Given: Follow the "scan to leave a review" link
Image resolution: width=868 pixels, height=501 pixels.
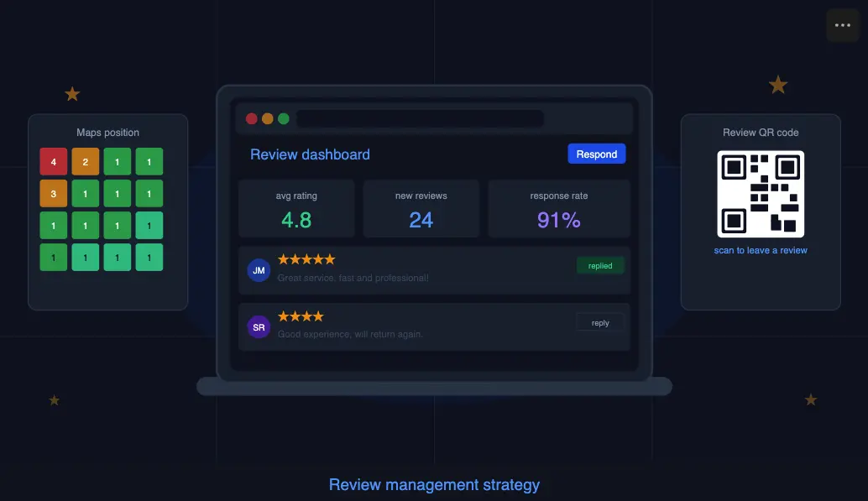Looking at the screenshot, I should point(760,249).
